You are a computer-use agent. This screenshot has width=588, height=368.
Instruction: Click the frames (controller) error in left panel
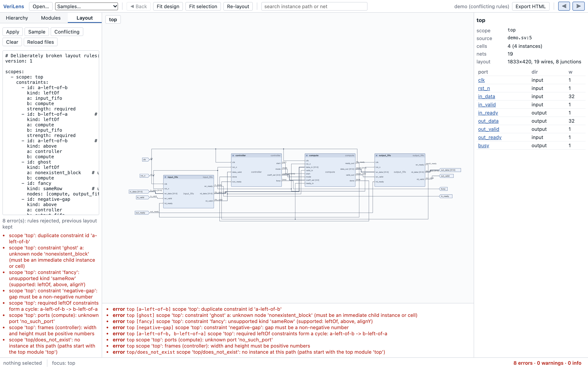[52, 331]
